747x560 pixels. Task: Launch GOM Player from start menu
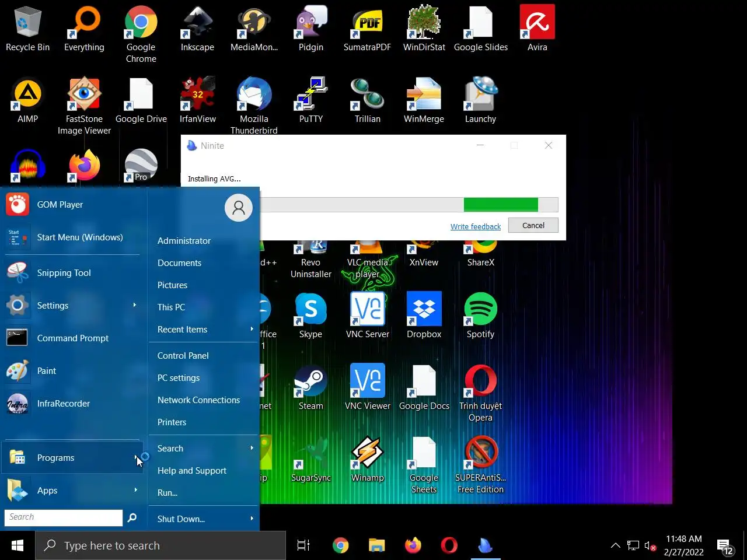pyautogui.click(x=72, y=205)
